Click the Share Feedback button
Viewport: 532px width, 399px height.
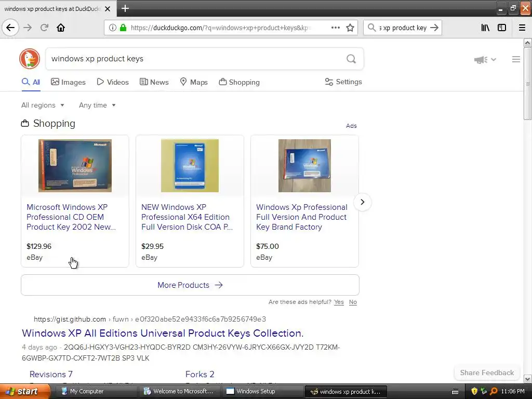click(x=487, y=373)
